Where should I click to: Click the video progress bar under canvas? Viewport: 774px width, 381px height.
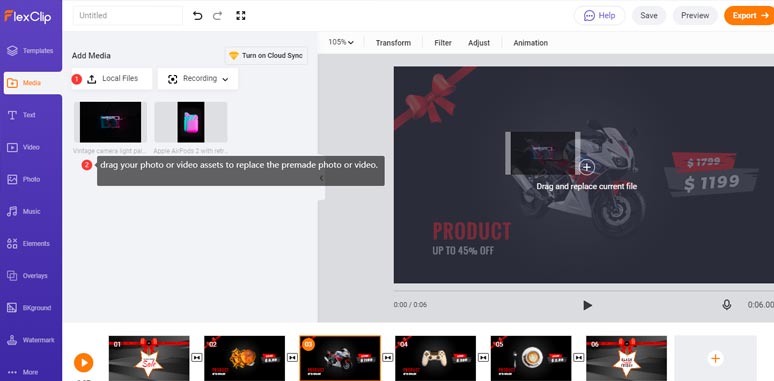click(x=583, y=291)
